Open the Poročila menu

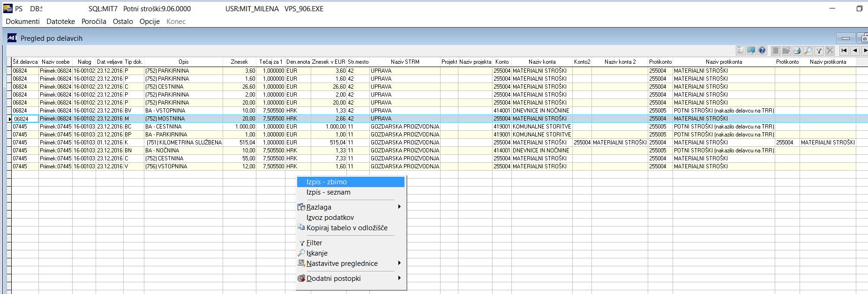tap(94, 22)
